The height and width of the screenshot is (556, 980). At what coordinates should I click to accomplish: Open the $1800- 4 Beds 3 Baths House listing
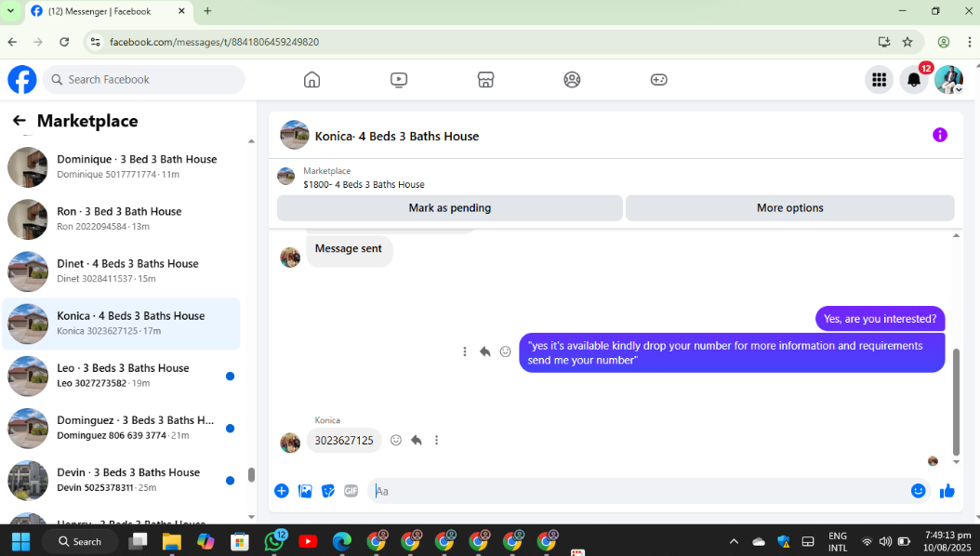point(364,184)
